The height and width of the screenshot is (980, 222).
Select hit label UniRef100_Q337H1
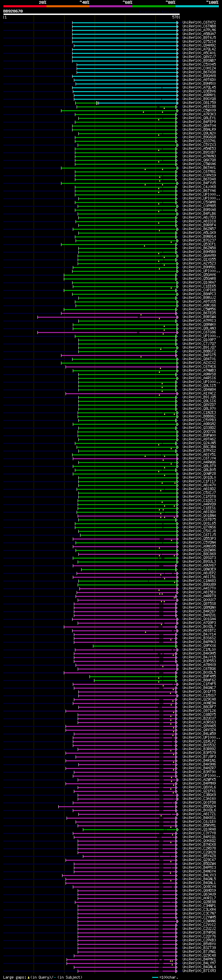(x=199, y=141)
